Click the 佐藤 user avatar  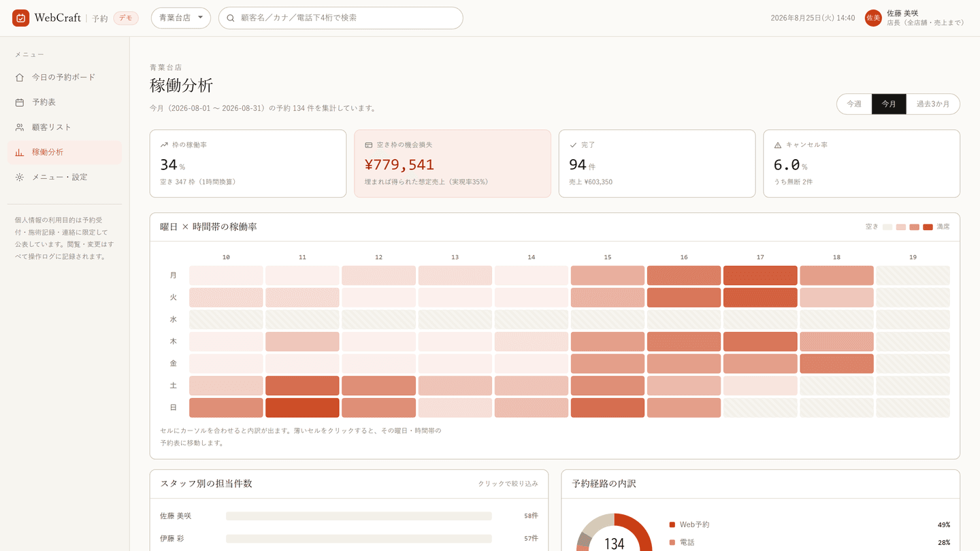tap(873, 18)
